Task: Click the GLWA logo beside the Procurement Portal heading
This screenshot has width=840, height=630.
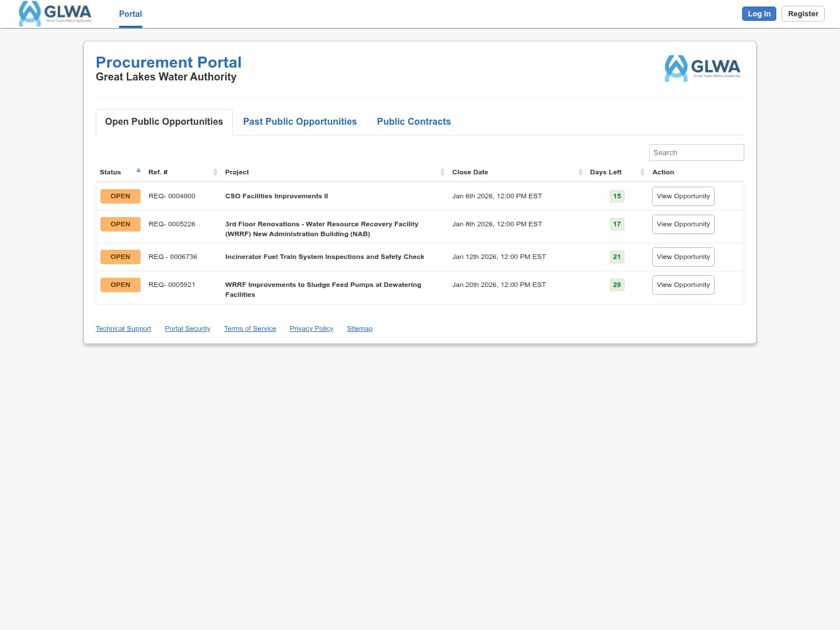Action: 702,68
